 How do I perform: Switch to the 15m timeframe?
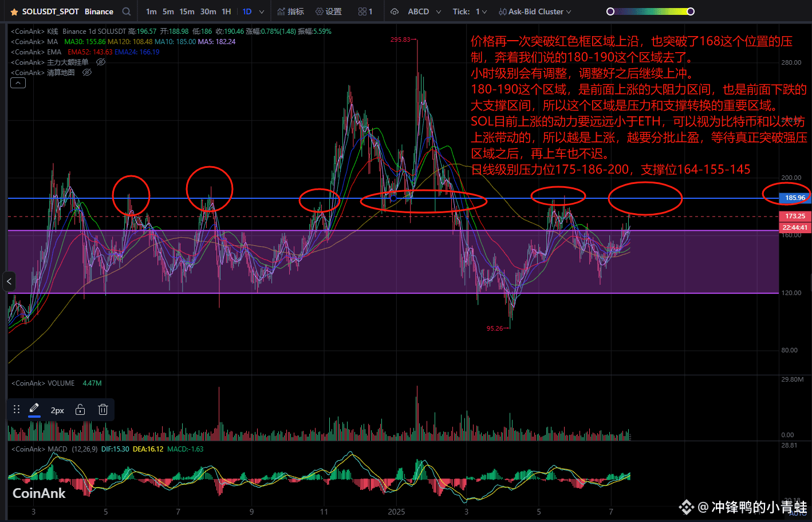click(x=187, y=11)
